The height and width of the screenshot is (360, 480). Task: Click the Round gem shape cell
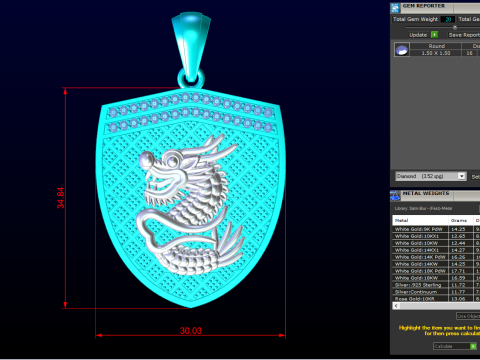click(436, 46)
